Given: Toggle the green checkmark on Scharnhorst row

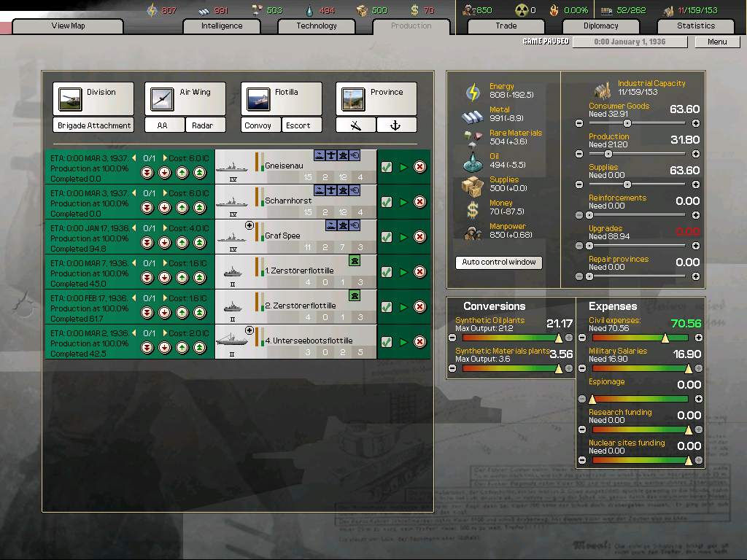Looking at the screenshot, I should click(387, 202).
